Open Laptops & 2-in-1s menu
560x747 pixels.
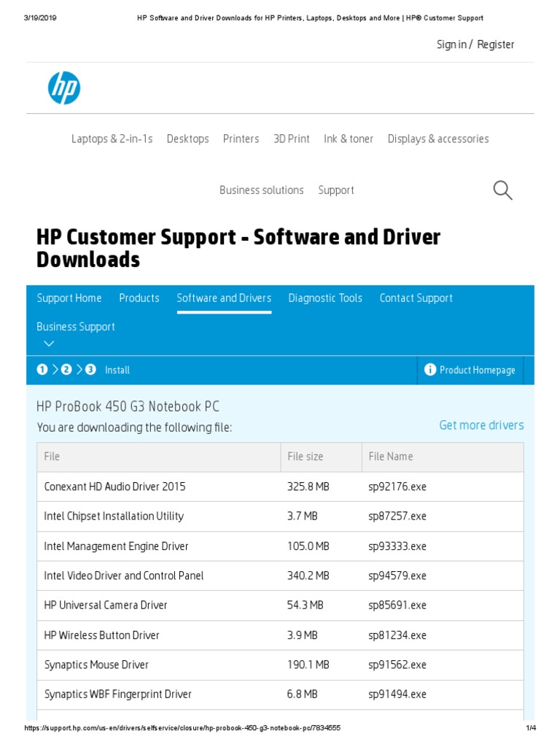coord(112,139)
